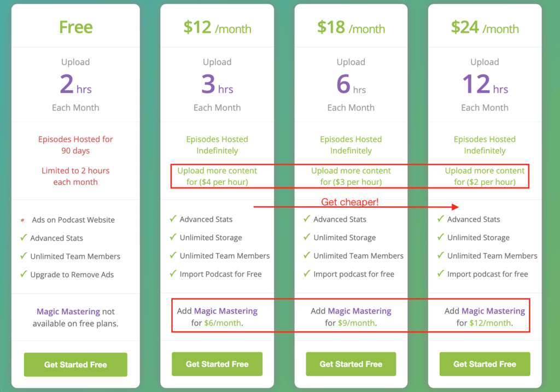Screen dimensions: 560x392
Task: Click Get Started Free on Free plan
Action: [75, 365]
